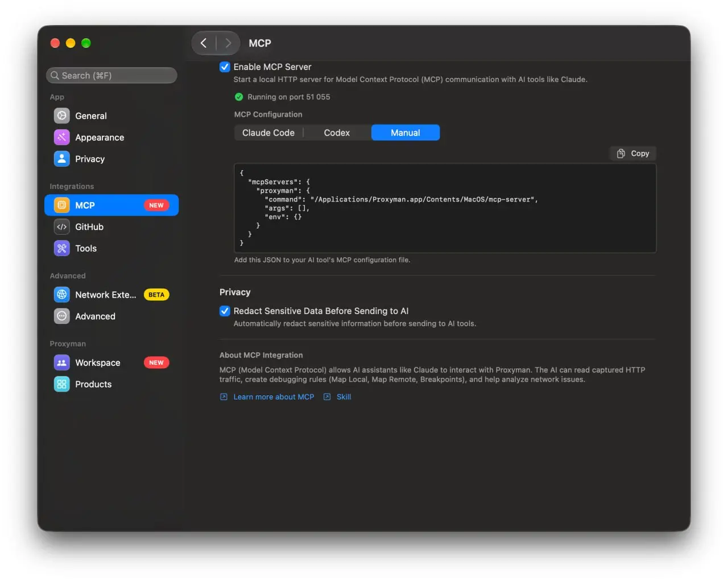Image resolution: width=728 pixels, height=581 pixels.
Task: Focus the Search settings field
Action: (x=111, y=76)
